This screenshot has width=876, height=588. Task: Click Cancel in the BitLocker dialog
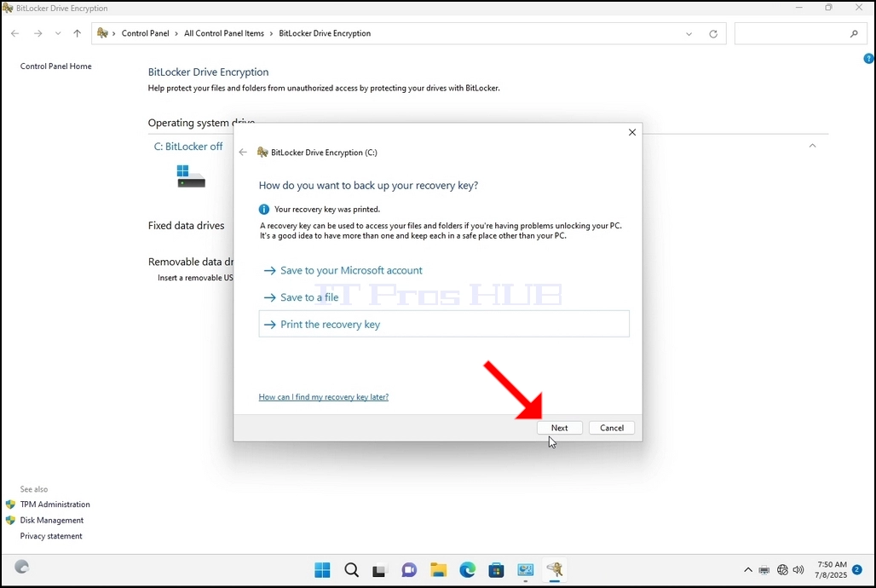pyautogui.click(x=611, y=428)
